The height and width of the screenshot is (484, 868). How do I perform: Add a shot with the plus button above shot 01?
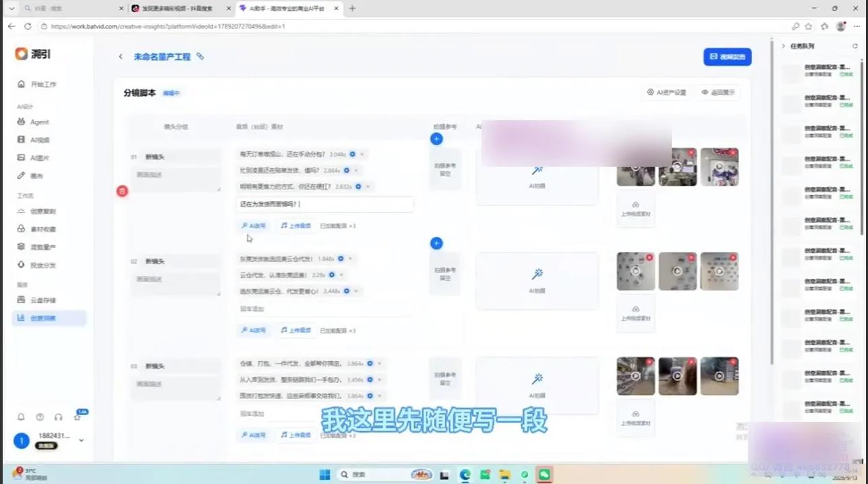(x=436, y=139)
